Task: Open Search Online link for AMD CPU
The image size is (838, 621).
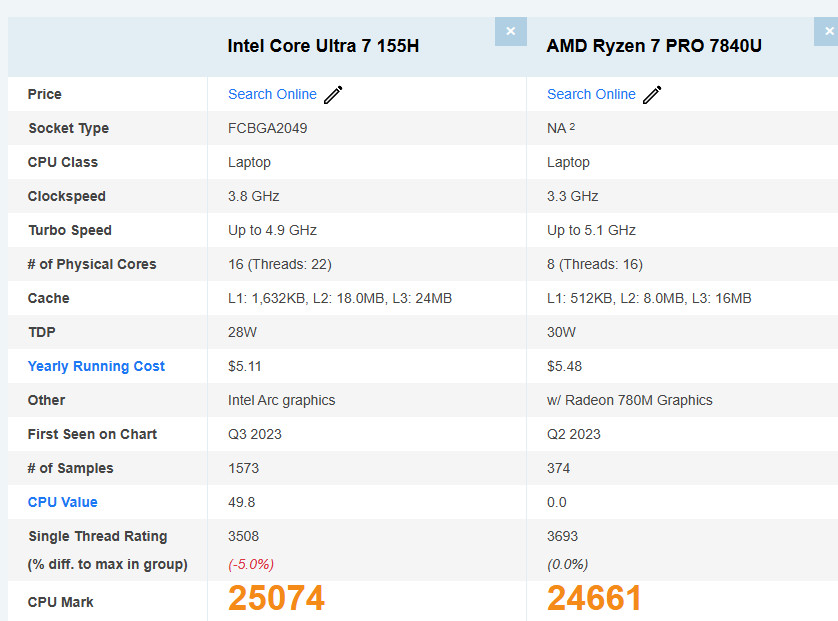Action: coord(591,94)
